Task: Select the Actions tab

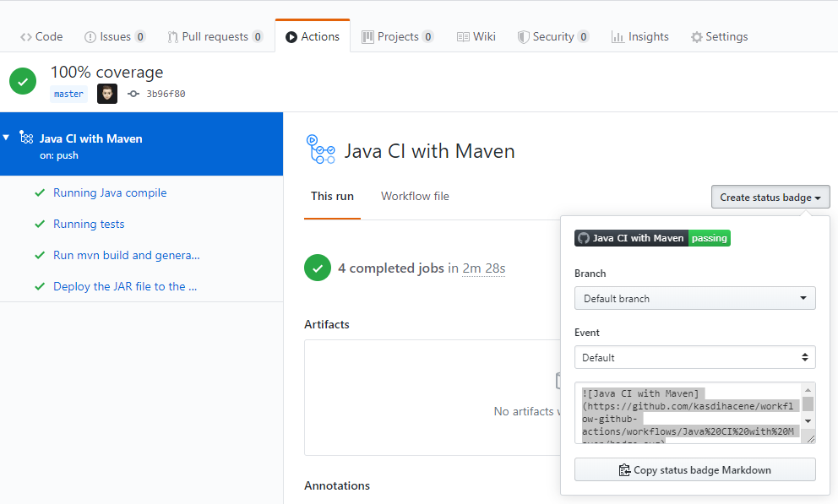Action: (x=313, y=36)
